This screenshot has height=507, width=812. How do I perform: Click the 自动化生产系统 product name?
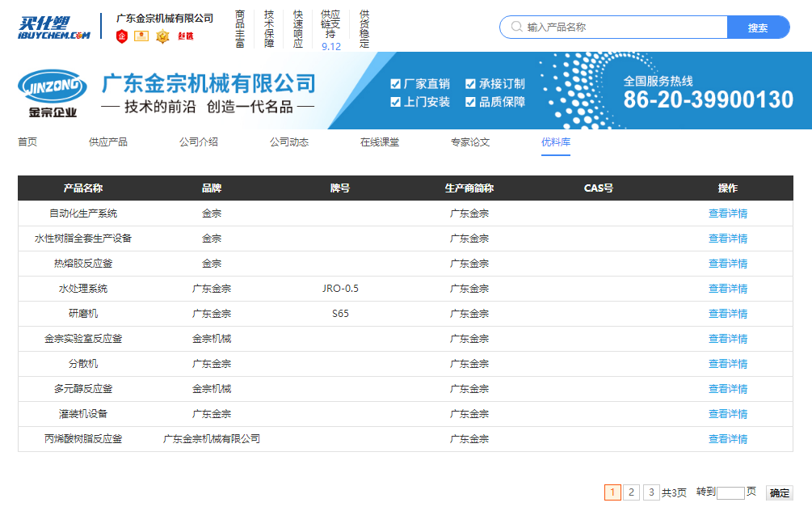point(83,213)
